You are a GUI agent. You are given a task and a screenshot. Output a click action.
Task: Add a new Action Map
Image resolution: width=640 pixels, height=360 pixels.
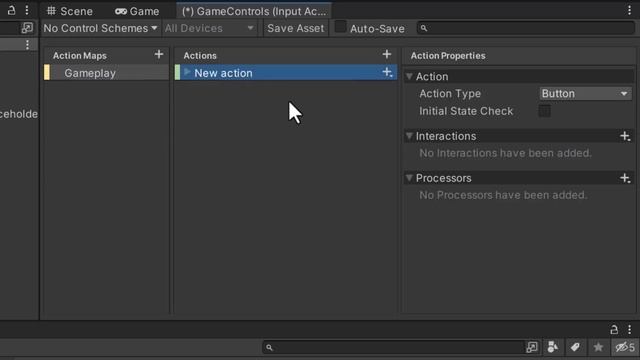pos(159,54)
